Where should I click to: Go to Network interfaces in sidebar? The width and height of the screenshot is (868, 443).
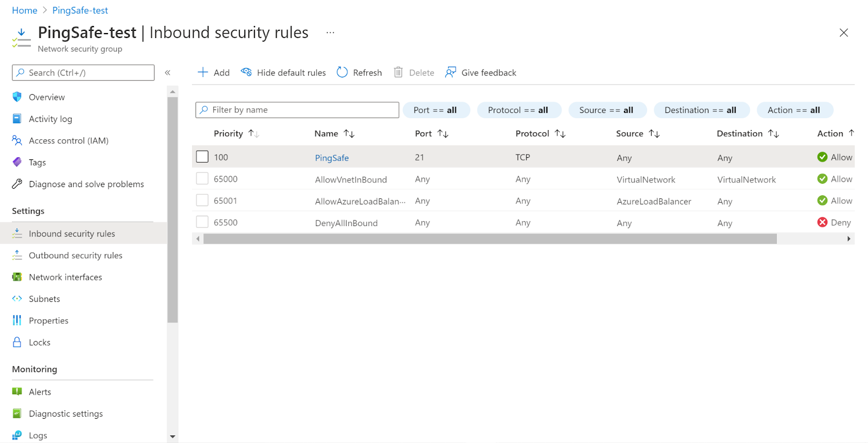65,277
